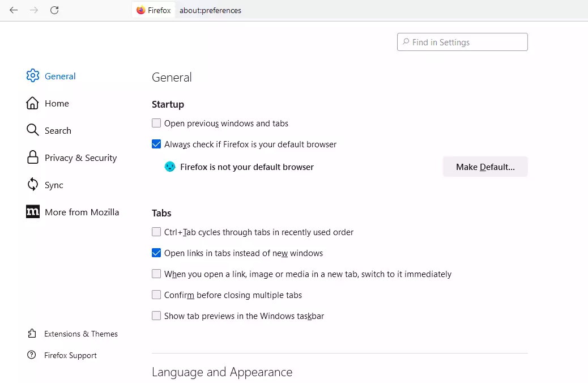Uncheck Always check if Firefox is default browser
588x383 pixels.
click(156, 144)
